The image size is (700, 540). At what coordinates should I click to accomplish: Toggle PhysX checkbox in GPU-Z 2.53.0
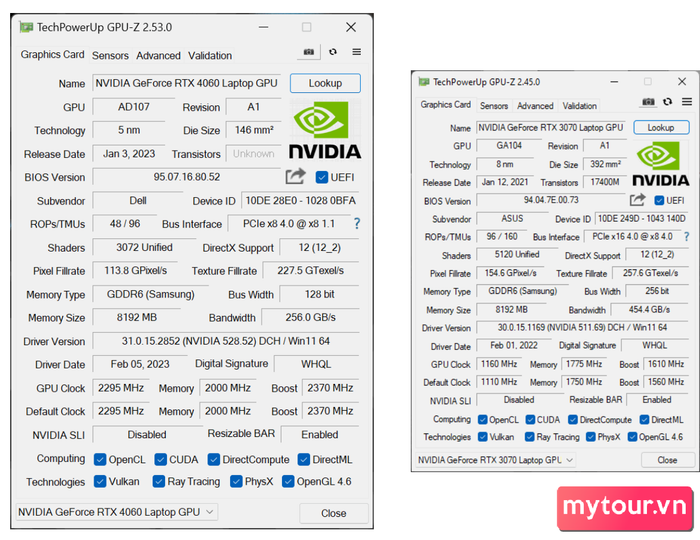[x=236, y=481]
